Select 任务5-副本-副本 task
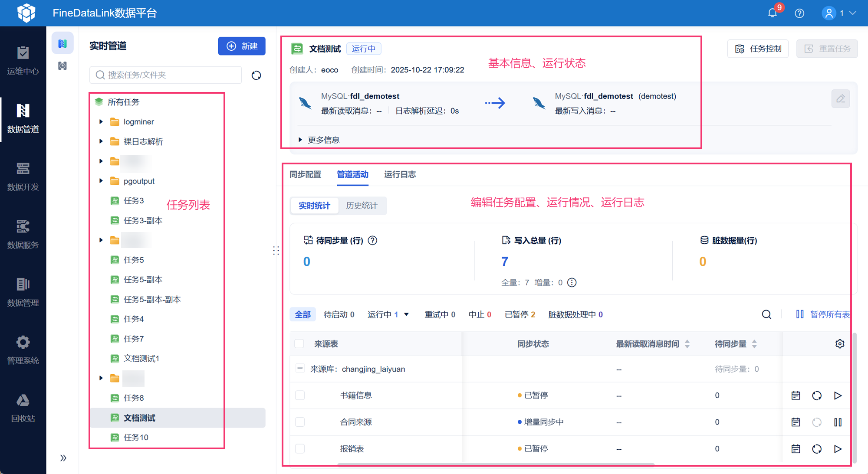The width and height of the screenshot is (868, 474). pos(152,299)
